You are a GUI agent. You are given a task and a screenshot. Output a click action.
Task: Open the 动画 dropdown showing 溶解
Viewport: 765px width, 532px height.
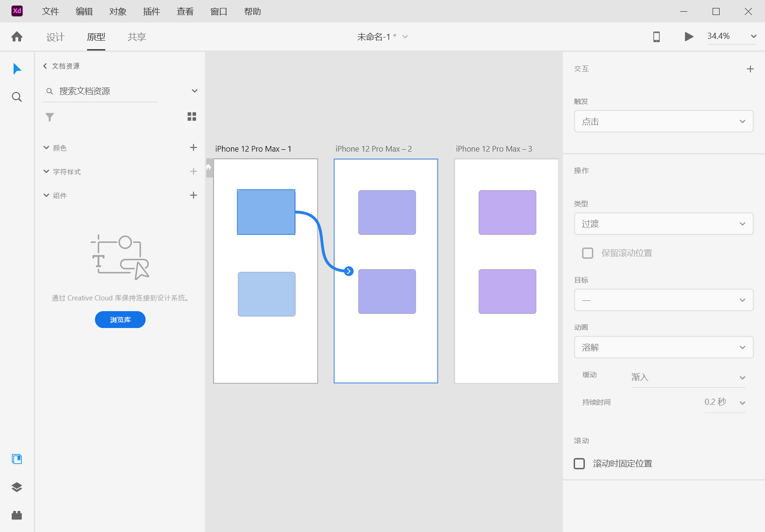click(x=663, y=347)
